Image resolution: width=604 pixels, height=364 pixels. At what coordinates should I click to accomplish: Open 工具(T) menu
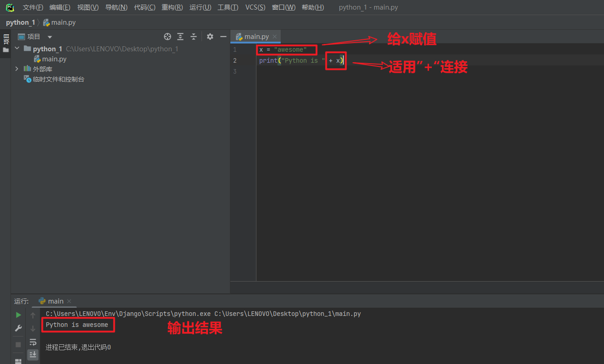[x=228, y=7]
